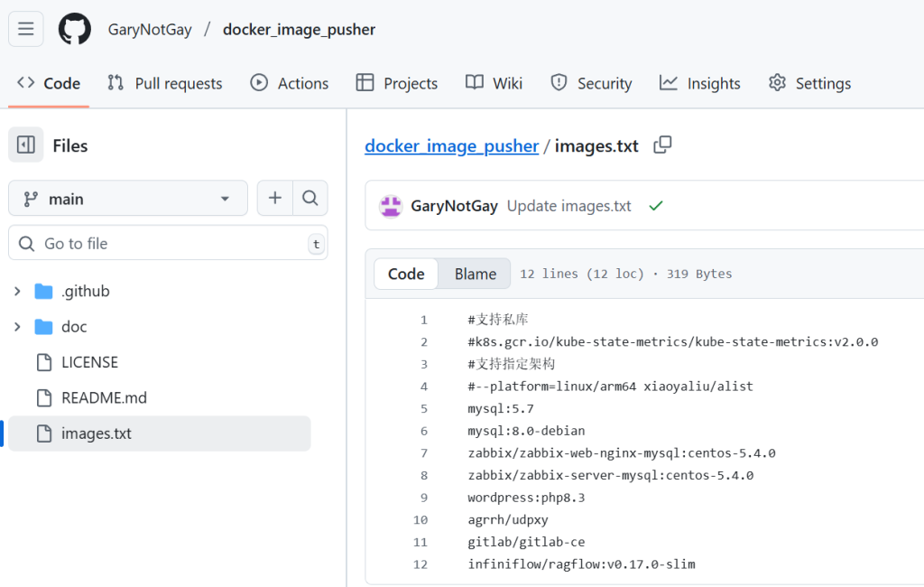Click the green commit status checkmark
The height and width of the screenshot is (587, 924).
tap(656, 206)
